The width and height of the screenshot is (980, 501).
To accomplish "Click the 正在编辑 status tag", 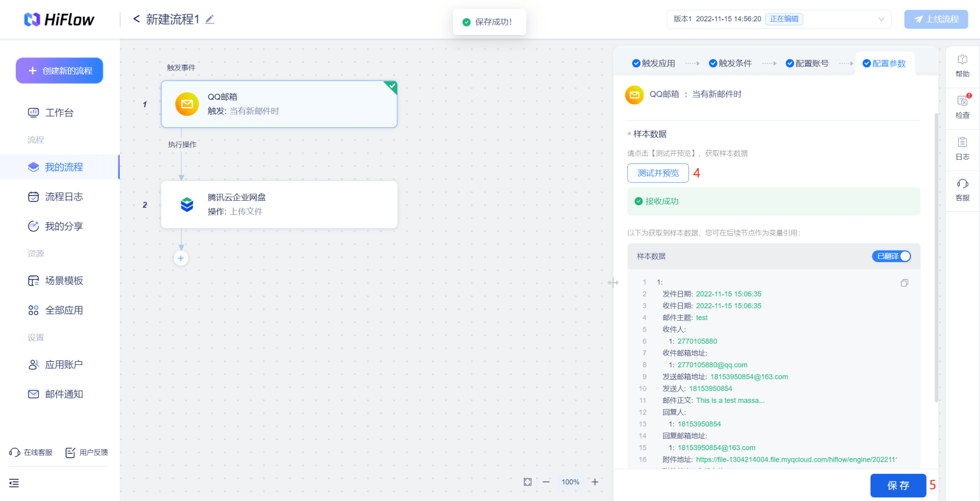I will tap(784, 19).
